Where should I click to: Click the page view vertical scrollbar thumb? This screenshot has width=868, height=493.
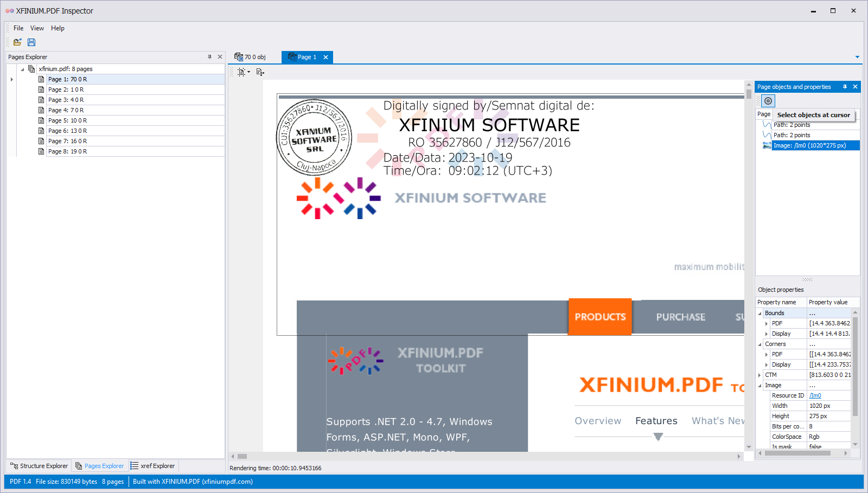tap(749, 94)
